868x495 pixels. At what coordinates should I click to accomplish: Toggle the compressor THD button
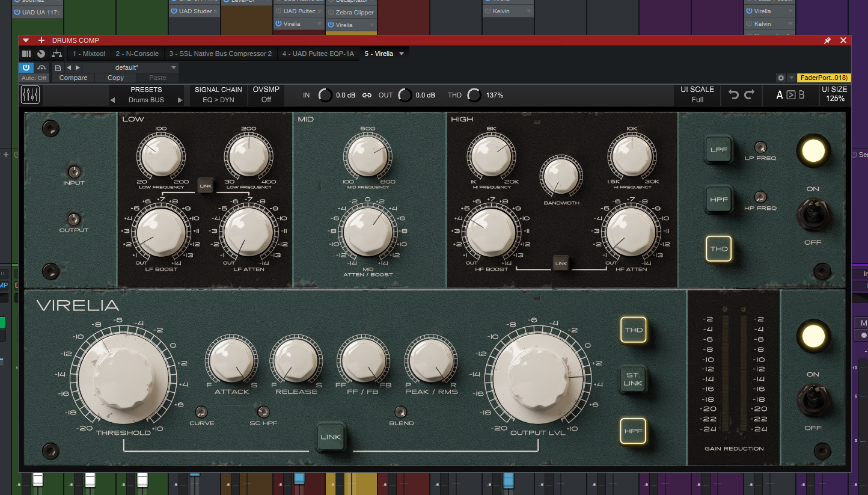634,330
